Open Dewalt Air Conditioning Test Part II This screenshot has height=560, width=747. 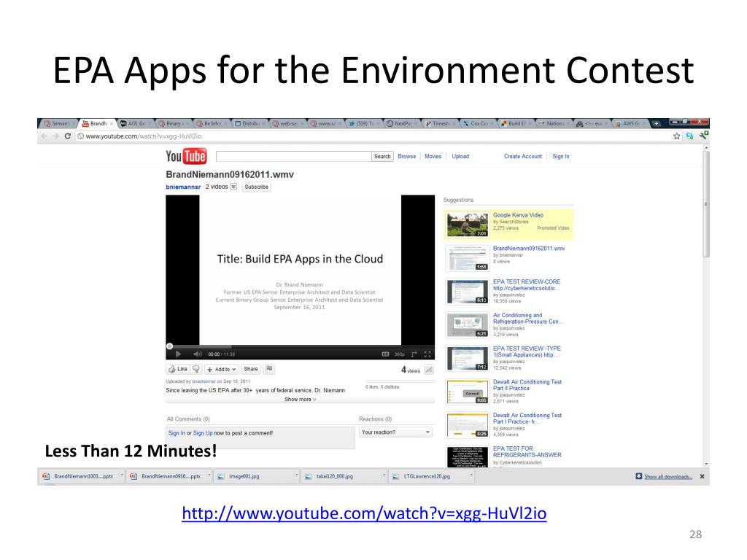click(527, 385)
